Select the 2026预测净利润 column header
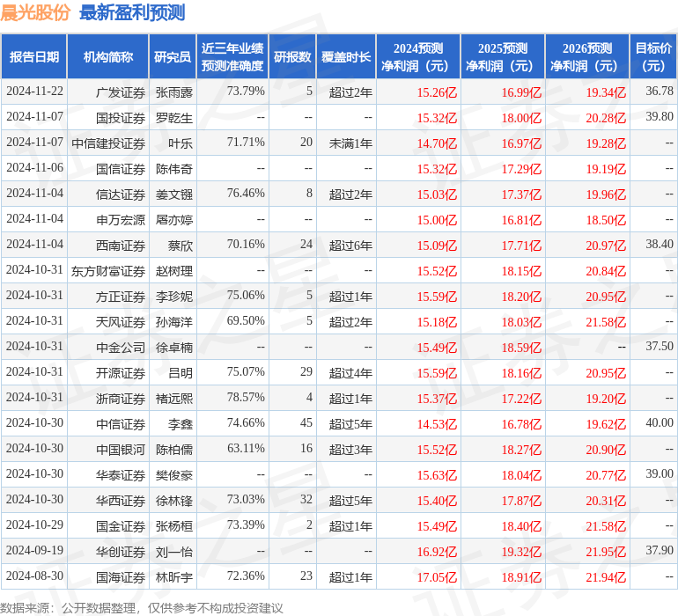 point(587,56)
